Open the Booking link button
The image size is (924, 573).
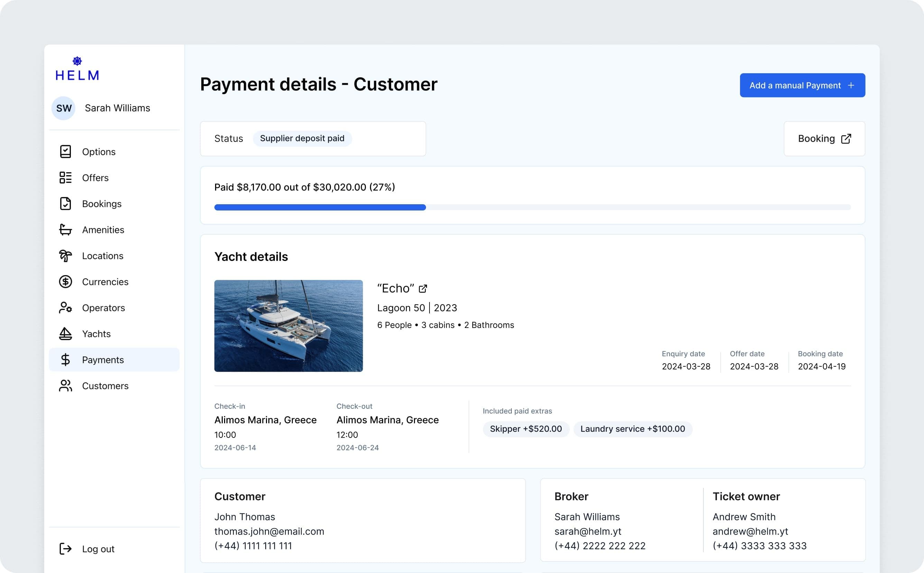[x=824, y=139]
